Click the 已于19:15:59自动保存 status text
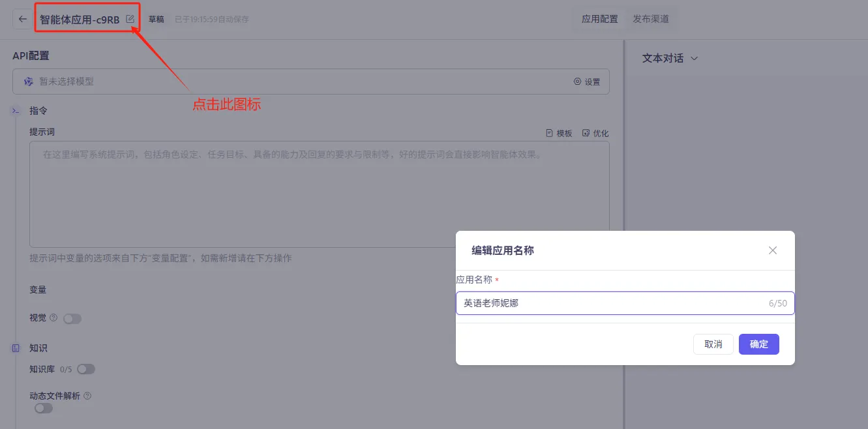The height and width of the screenshot is (429, 868). (212, 20)
